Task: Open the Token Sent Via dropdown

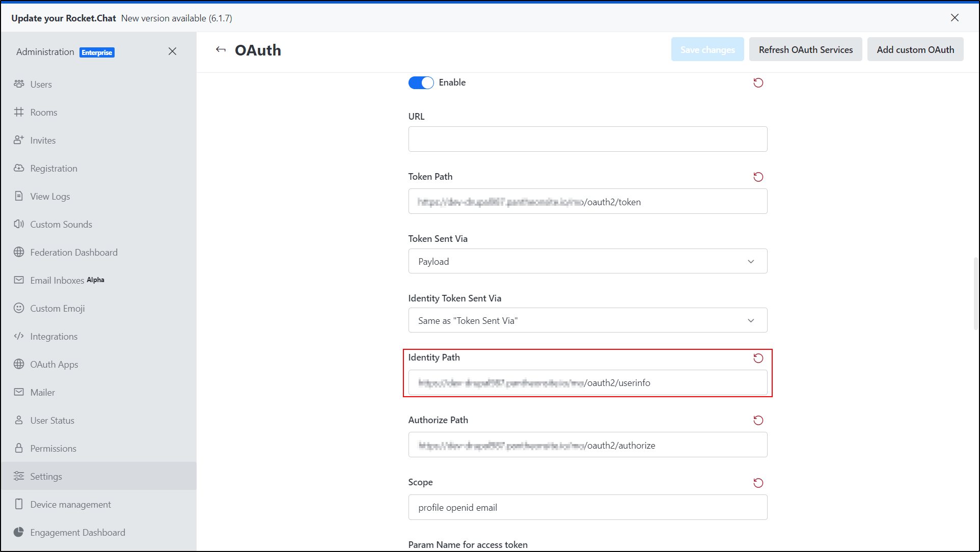Action: pos(587,261)
